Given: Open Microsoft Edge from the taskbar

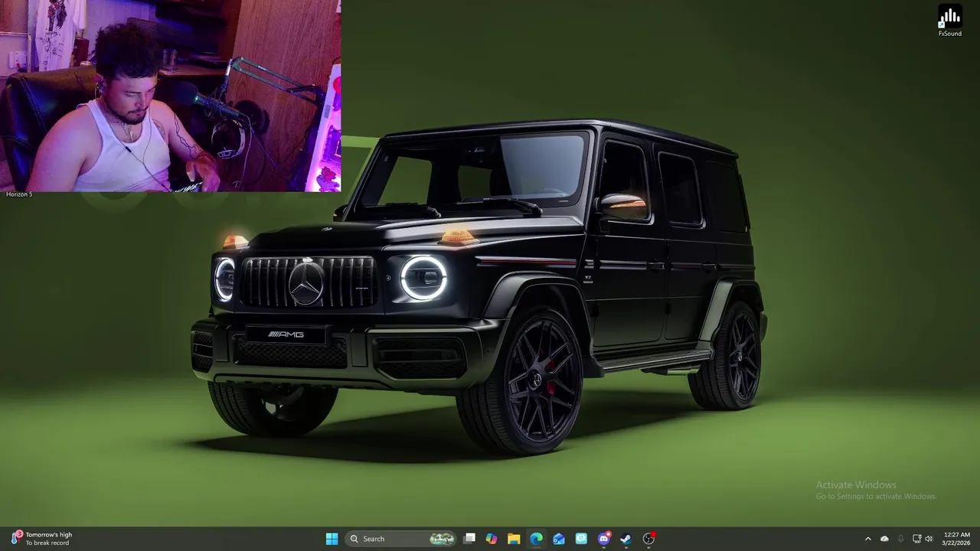Looking at the screenshot, I should click(536, 539).
